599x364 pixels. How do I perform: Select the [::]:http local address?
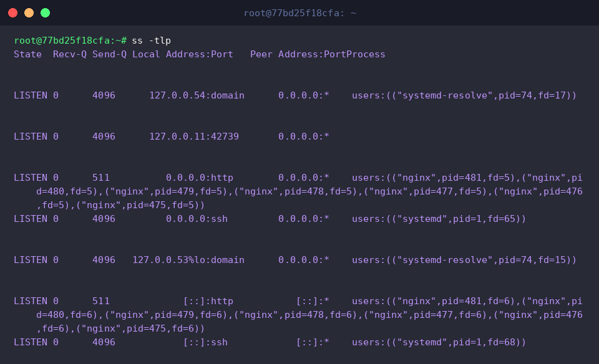tap(208, 302)
